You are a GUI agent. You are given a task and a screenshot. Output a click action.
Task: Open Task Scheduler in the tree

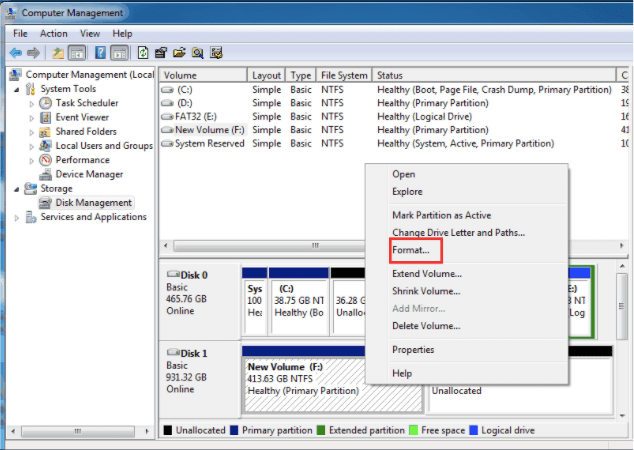tap(87, 103)
